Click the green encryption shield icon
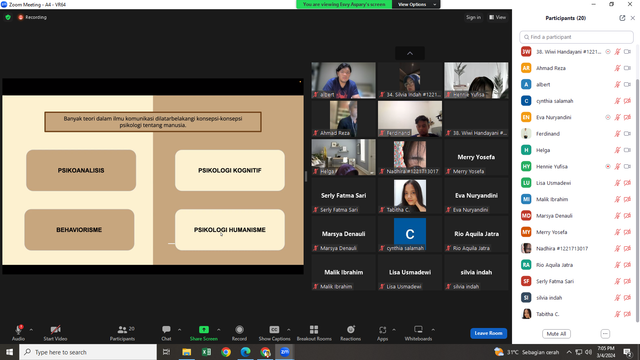 pyautogui.click(x=8, y=18)
